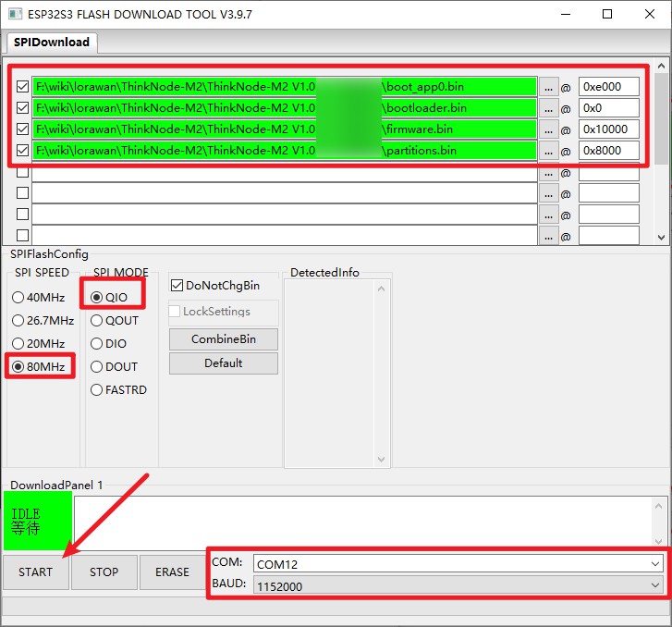Uncheck the firmware.bin file checkbox
This screenshot has width=672, height=627.
pyautogui.click(x=23, y=129)
